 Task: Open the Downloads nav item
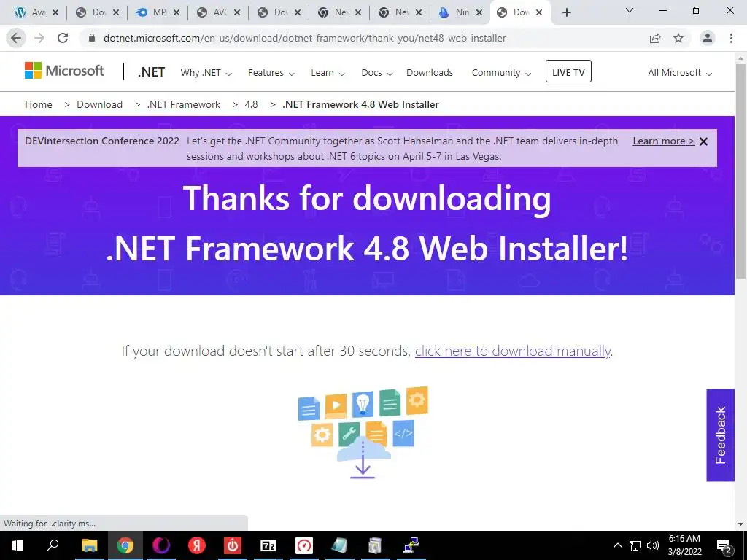pos(430,73)
